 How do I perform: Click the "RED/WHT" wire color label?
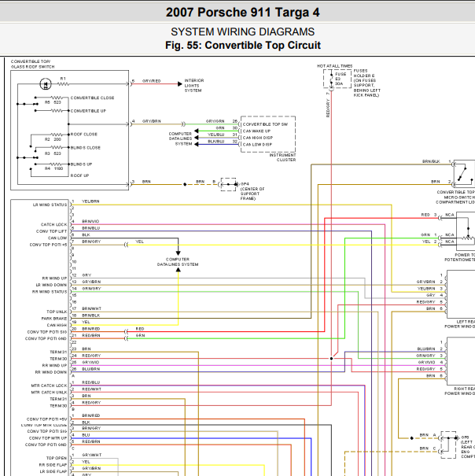(x=91, y=389)
